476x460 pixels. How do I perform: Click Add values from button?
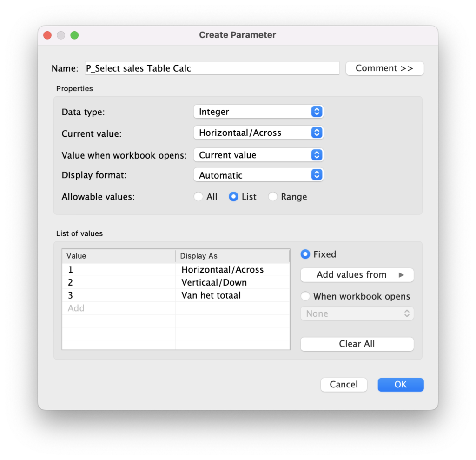357,275
